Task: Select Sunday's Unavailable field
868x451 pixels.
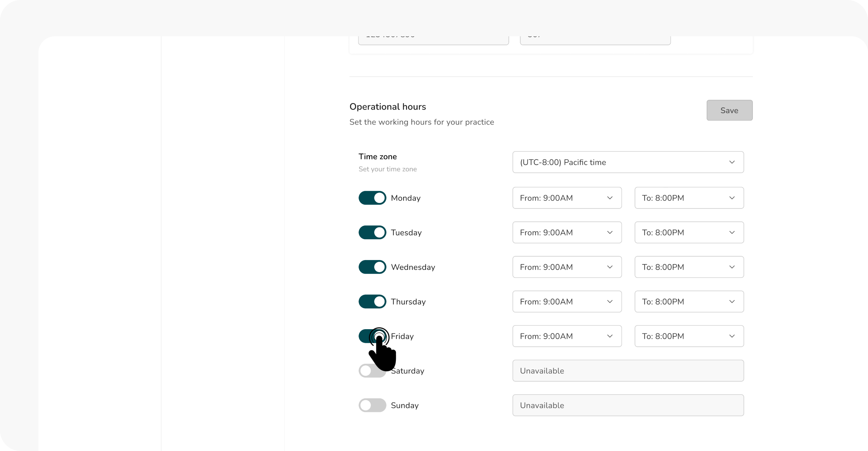Action: pyautogui.click(x=627, y=405)
